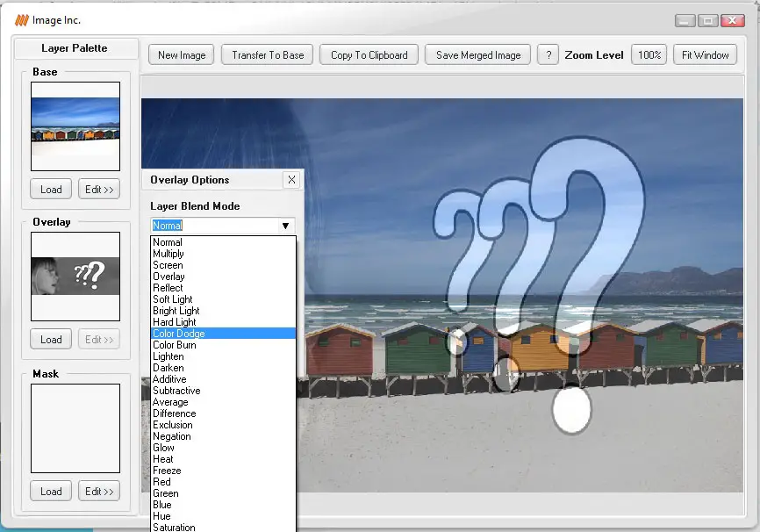Open Edit options for Base layer
Viewport: 760px width, 532px height.
pos(99,189)
